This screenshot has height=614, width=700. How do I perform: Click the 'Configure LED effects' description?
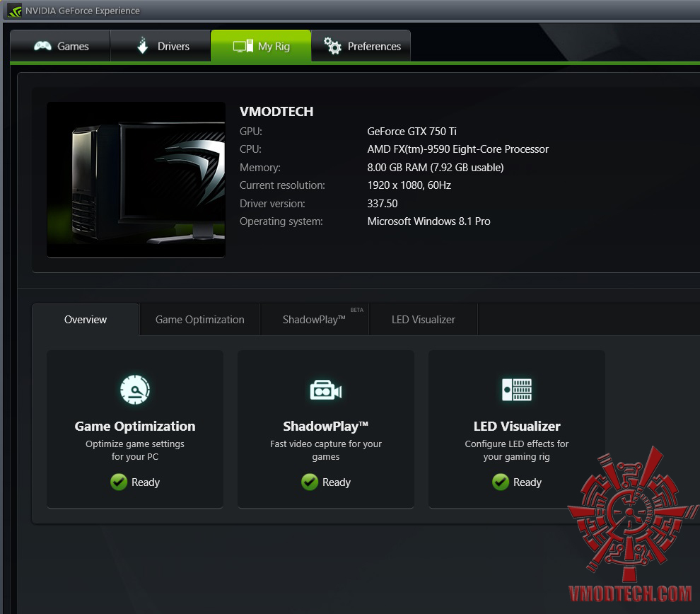[x=517, y=450]
